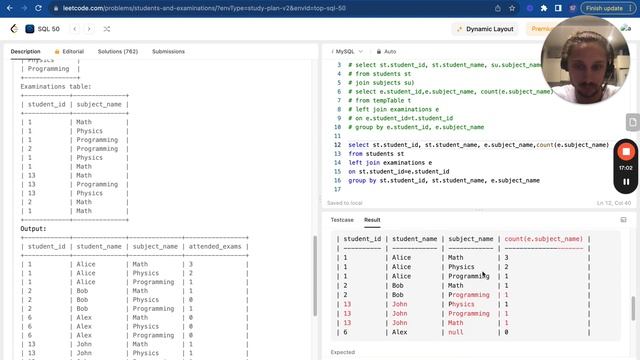Click 'from students st' on line 13
640x360 pixels.
[x=376, y=154]
